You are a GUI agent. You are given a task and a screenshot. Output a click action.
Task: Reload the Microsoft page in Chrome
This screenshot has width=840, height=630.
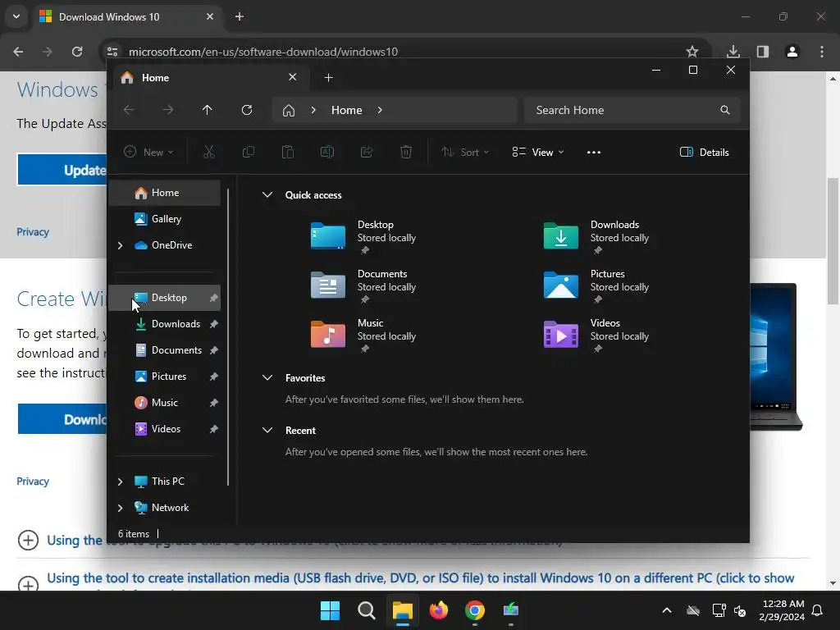tap(77, 52)
